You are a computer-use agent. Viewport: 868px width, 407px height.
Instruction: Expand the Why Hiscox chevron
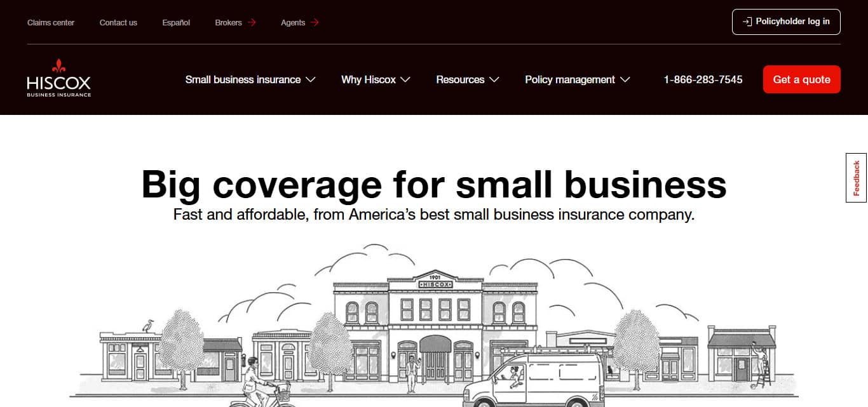pos(405,80)
